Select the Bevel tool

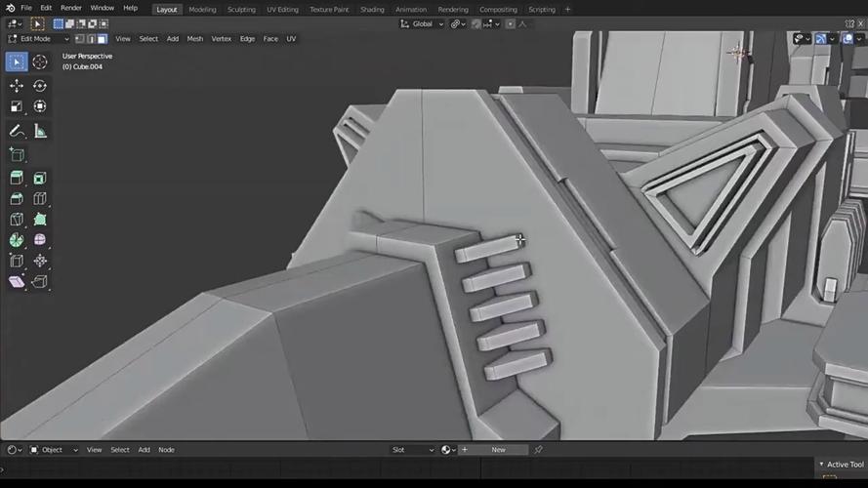17,199
